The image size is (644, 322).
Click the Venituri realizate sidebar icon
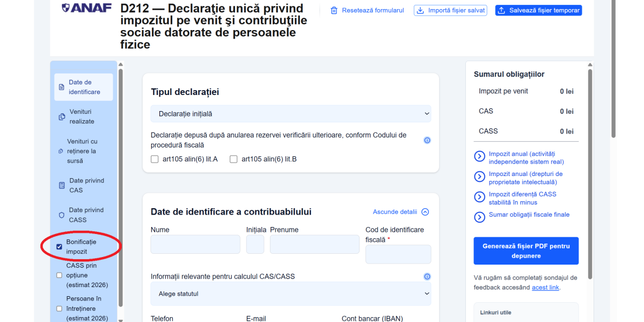coord(61,116)
